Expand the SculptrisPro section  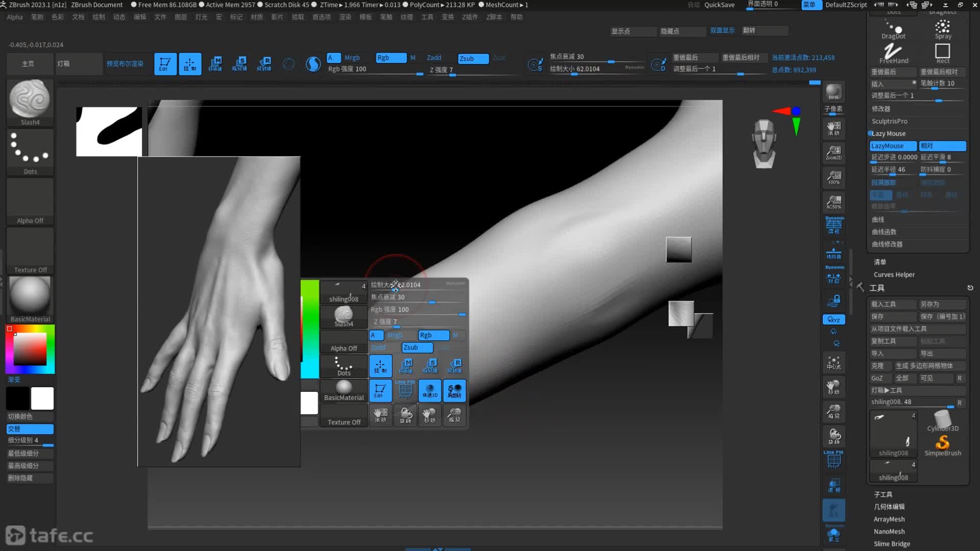coord(890,121)
